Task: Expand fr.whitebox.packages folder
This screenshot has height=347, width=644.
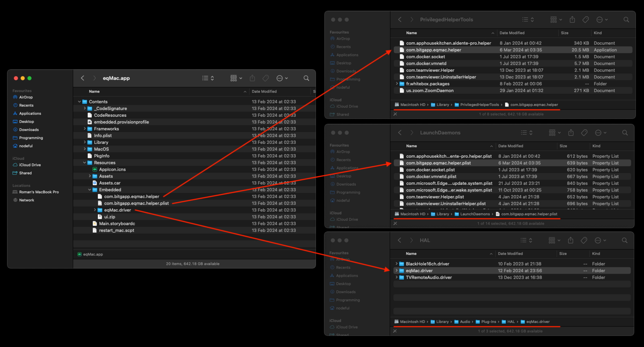Action: (397, 84)
